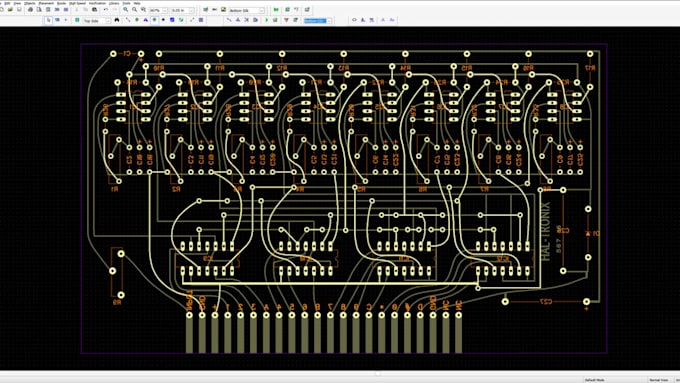Open the Placement menu

coord(46,3)
